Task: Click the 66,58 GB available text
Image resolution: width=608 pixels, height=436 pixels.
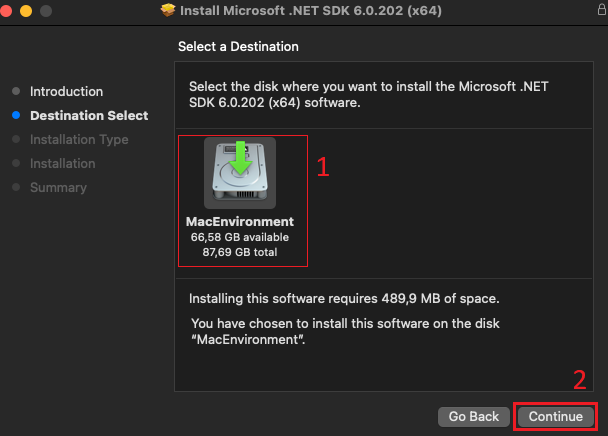Action: point(240,237)
